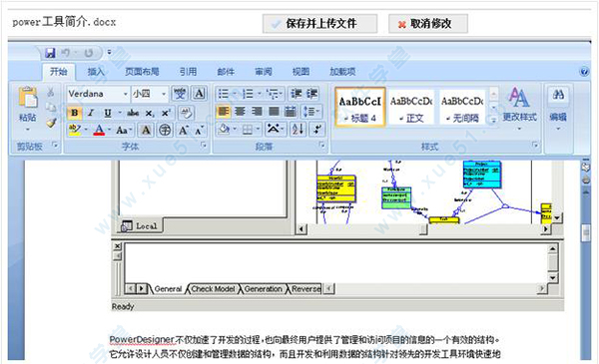Click the bullet list icon
Viewport: 599px width, 364px height.
coord(223,94)
